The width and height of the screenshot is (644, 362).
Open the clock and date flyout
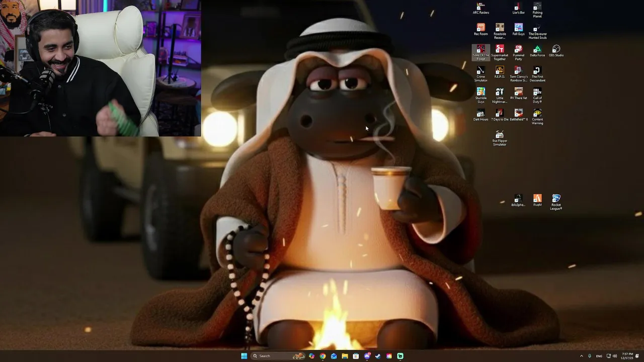point(627,356)
